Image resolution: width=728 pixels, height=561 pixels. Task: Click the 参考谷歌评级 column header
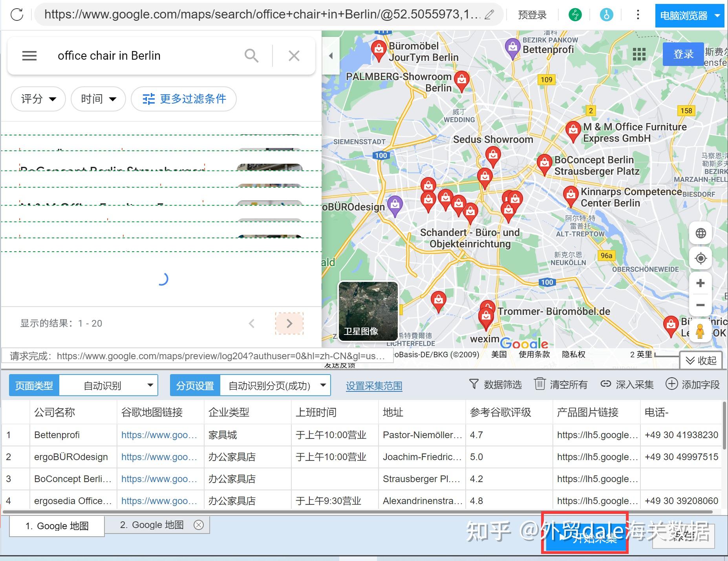[x=509, y=412]
